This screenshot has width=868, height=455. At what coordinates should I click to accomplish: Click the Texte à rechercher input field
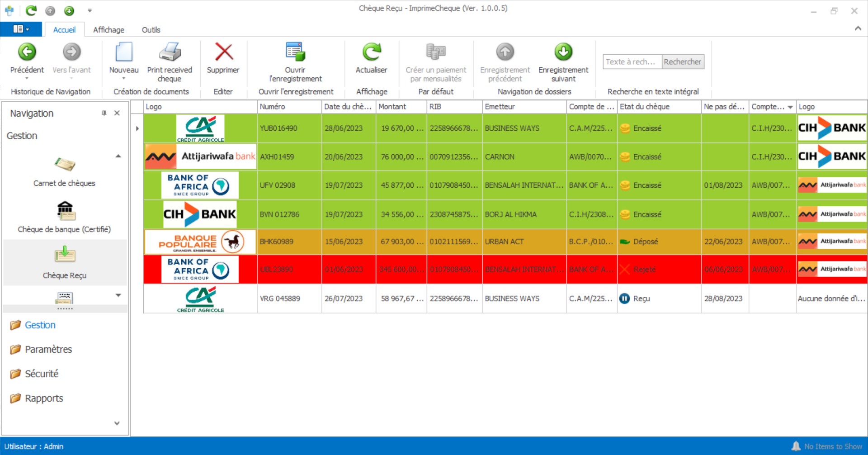(x=632, y=62)
